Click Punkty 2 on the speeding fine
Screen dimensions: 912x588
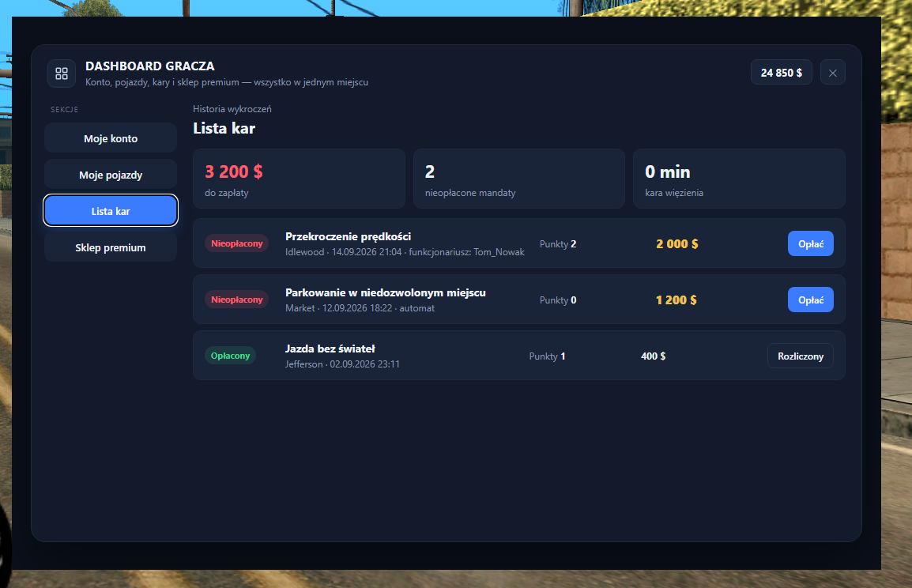[558, 244]
